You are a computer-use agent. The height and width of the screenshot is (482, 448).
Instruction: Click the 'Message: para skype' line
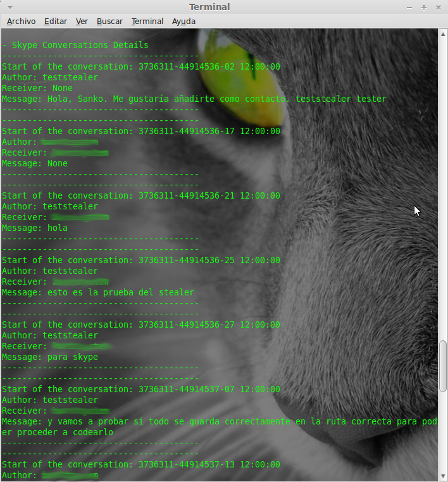50,357
